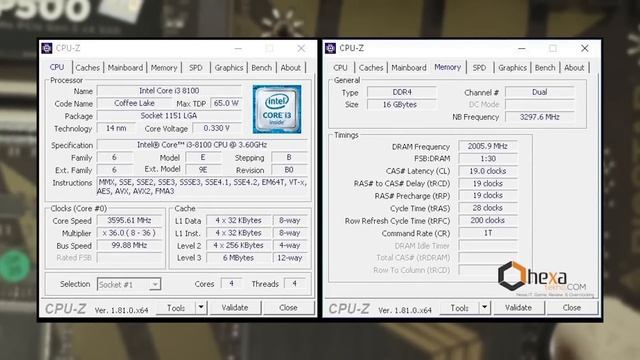Open the About tab in right window
Screen dimensions: 640x360
pyautogui.click(x=574, y=68)
